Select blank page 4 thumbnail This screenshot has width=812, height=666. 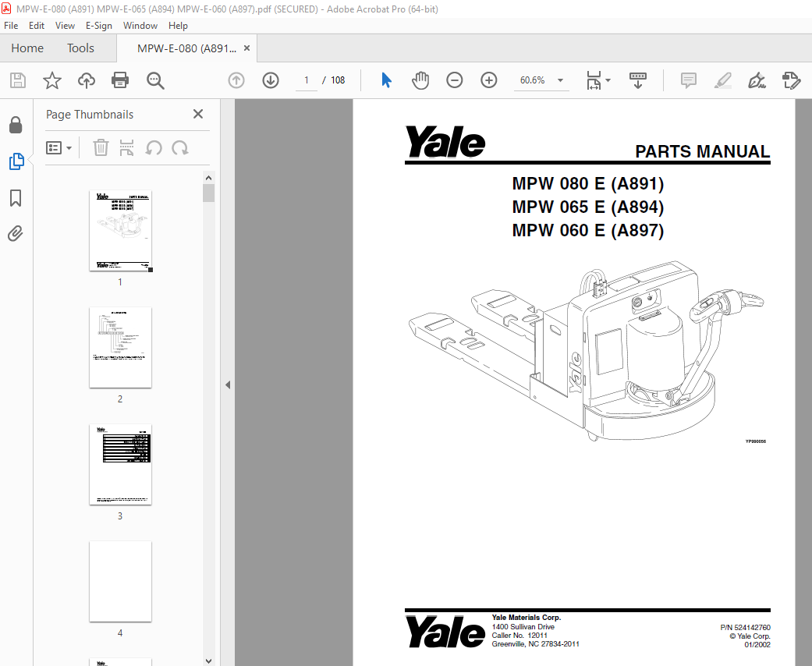(120, 582)
